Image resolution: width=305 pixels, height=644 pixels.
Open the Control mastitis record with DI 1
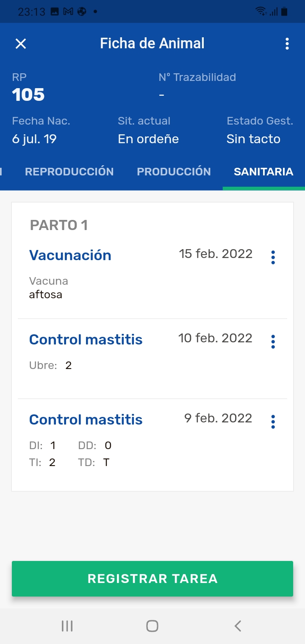point(86,420)
